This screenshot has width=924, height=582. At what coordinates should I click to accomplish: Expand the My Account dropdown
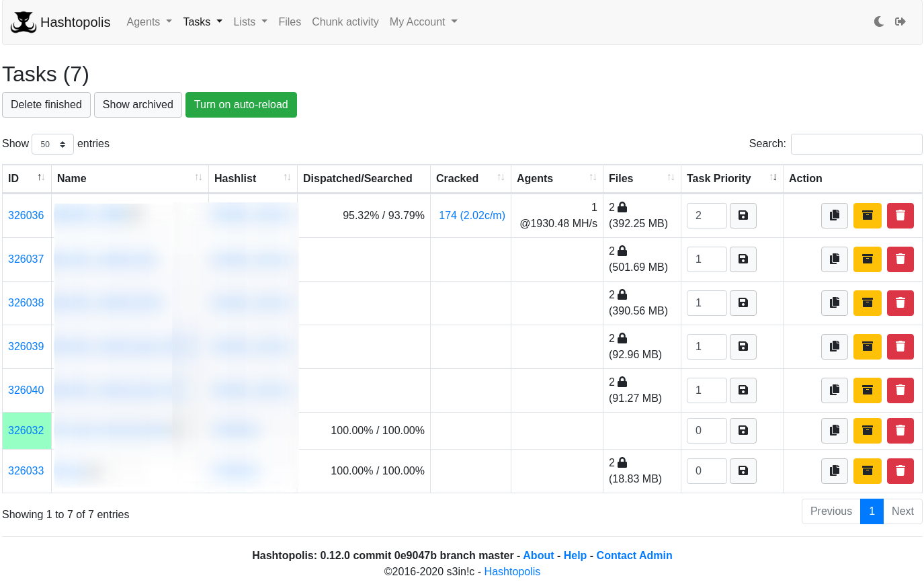point(423,22)
